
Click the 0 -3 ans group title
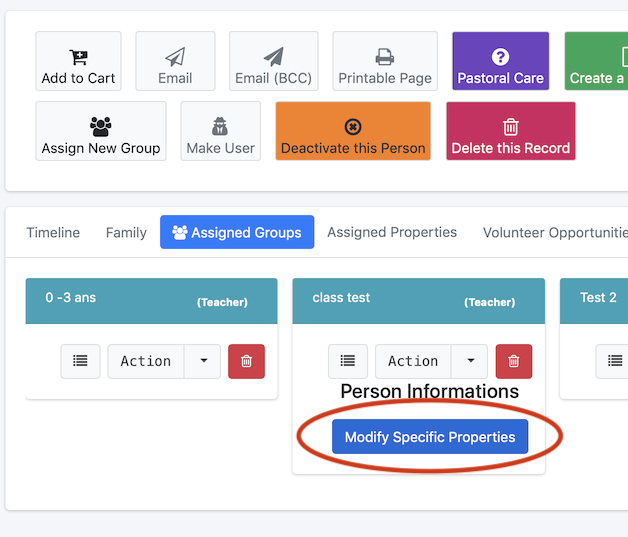70,298
